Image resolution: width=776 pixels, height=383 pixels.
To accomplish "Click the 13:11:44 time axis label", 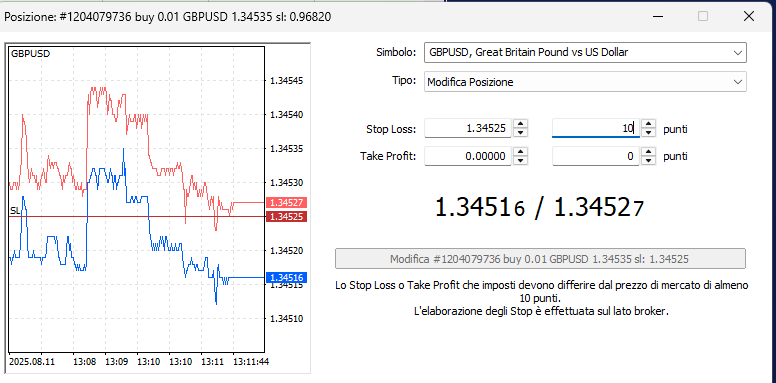I will coord(251,362).
